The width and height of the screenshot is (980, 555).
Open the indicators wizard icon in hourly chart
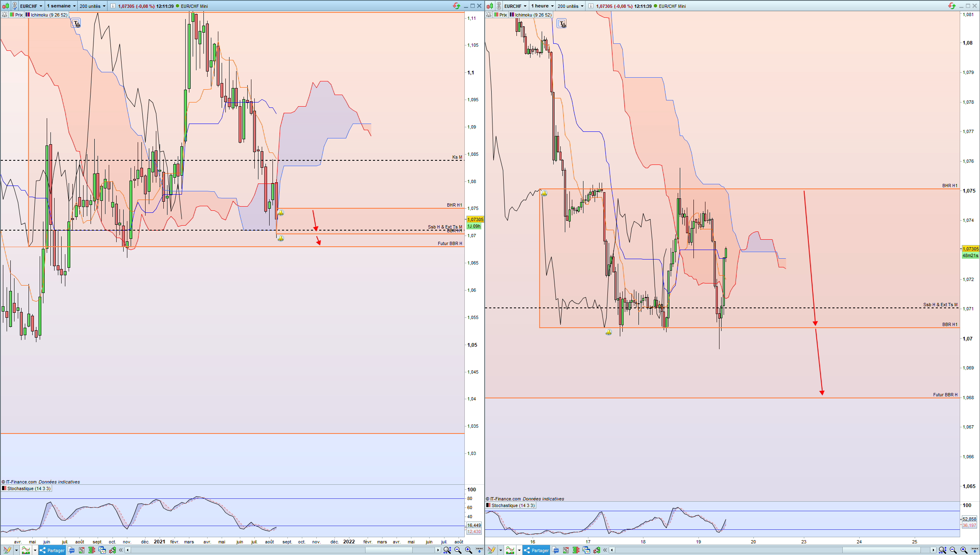pyautogui.click(x=510, y=550)
